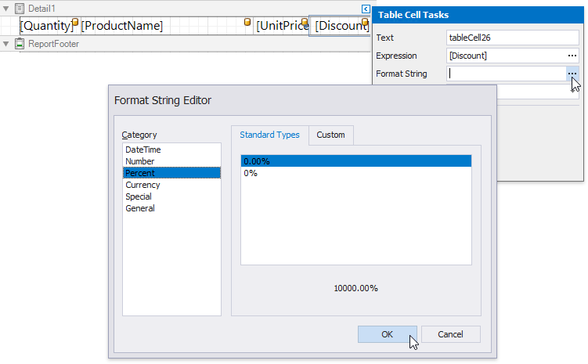Click the ReportFooter band icon
588x364 pixels.
[20, 44]
